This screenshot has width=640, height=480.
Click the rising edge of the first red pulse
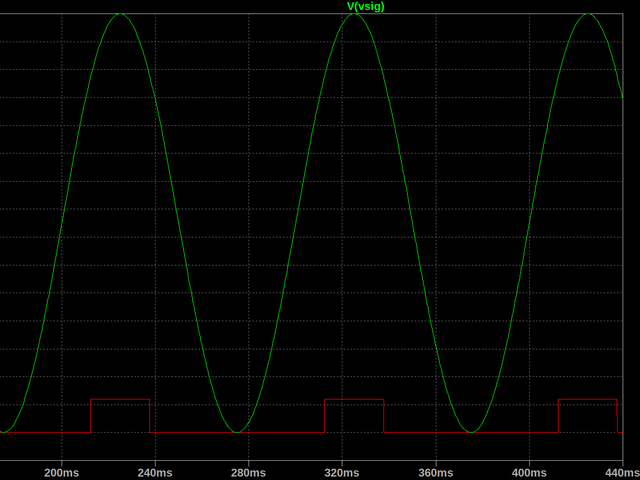(x=91, y=416)
